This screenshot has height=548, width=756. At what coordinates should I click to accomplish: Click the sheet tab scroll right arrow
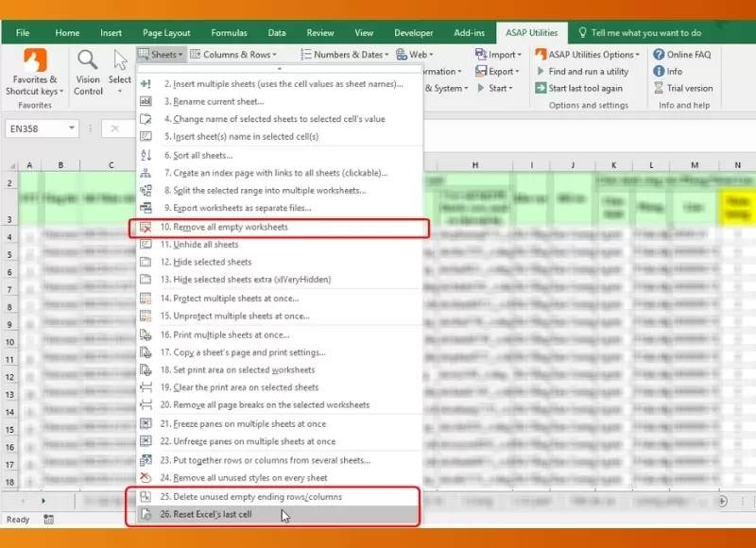tap(43, 502)
